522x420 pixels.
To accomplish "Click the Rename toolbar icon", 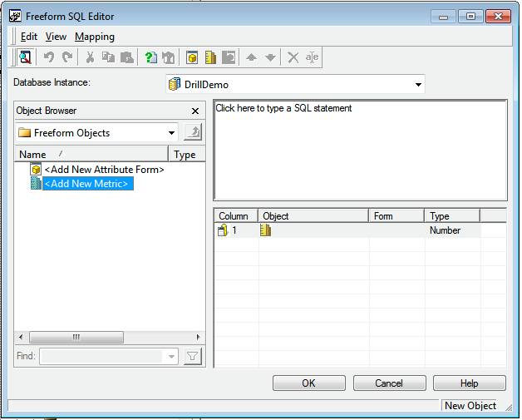I will (x=312, y=57).
